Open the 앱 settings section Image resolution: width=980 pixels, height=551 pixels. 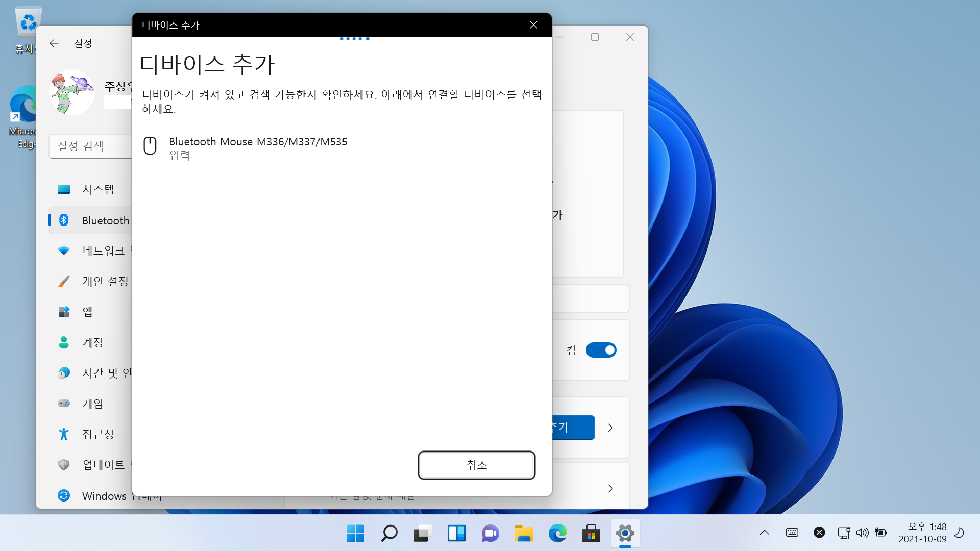[87, 312]
